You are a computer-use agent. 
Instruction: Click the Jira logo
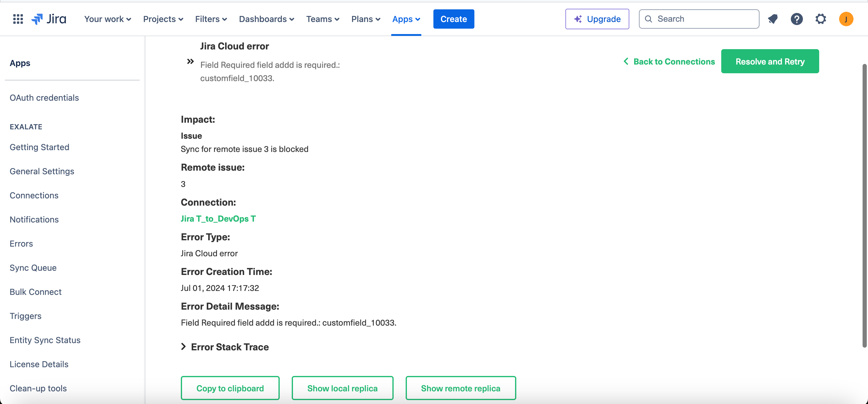click(49, 19)
